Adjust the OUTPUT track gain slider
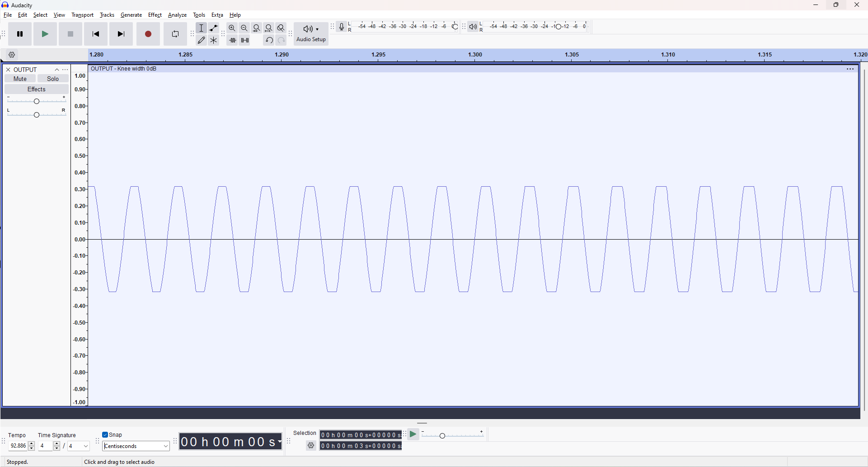The height and width of the screenshot is (467, 868). pyautogui.click(x=36, y=101)
